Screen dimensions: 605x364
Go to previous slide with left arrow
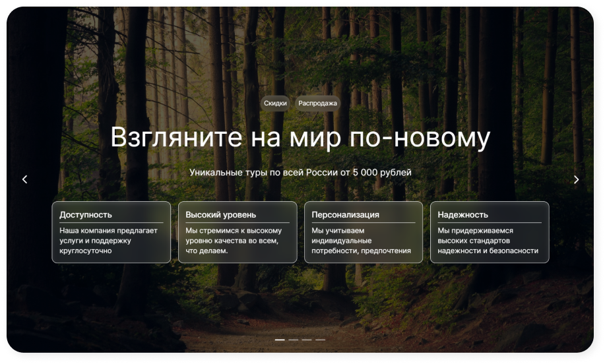pyautogui.click(x=24, y=179)
